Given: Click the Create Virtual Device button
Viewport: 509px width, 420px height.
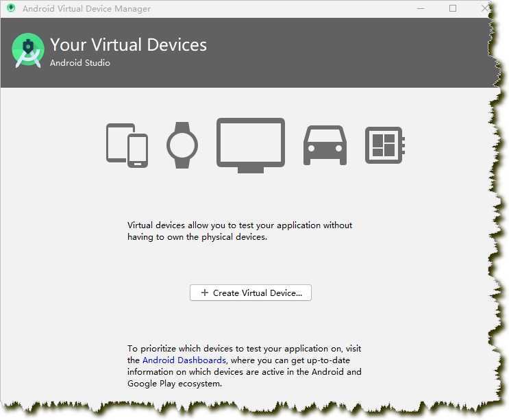Looking at the screenshot, I should click(250, 293).
